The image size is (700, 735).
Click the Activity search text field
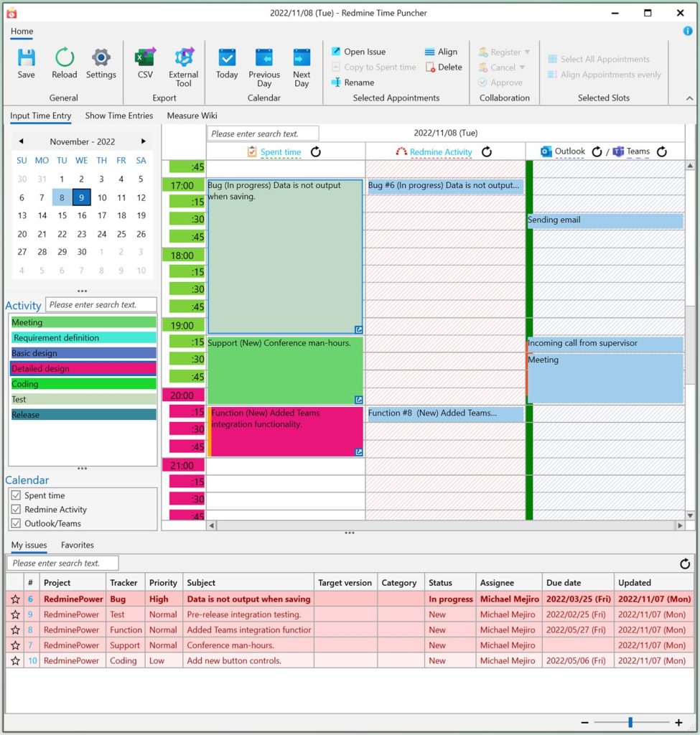101,304
